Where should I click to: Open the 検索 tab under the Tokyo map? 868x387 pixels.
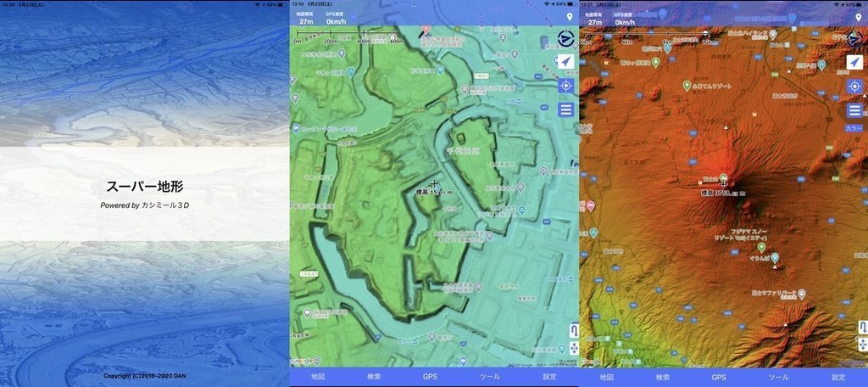[x=374, y=377]
